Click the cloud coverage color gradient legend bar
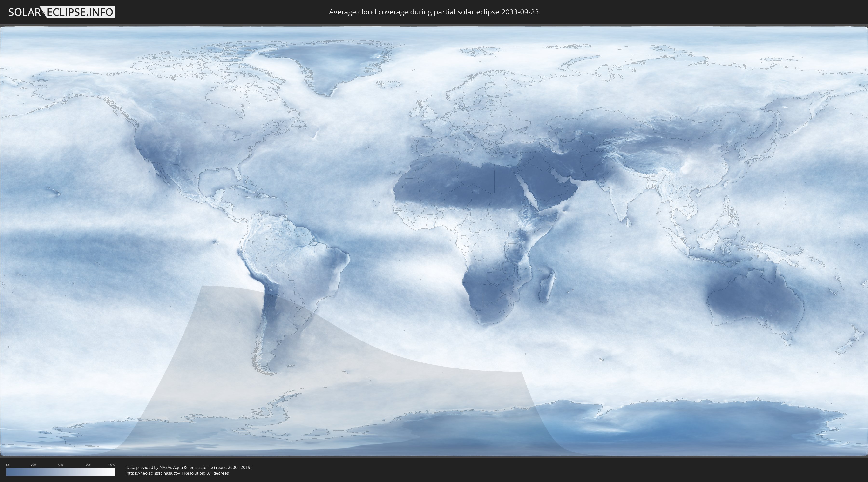 coord(61,472)
